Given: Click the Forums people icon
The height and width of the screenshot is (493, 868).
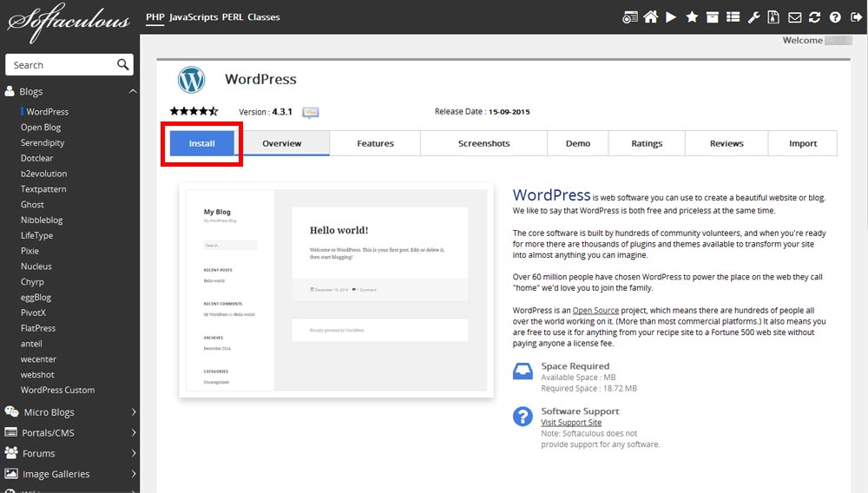Looking at the screenshot, I should coord(11,452).
